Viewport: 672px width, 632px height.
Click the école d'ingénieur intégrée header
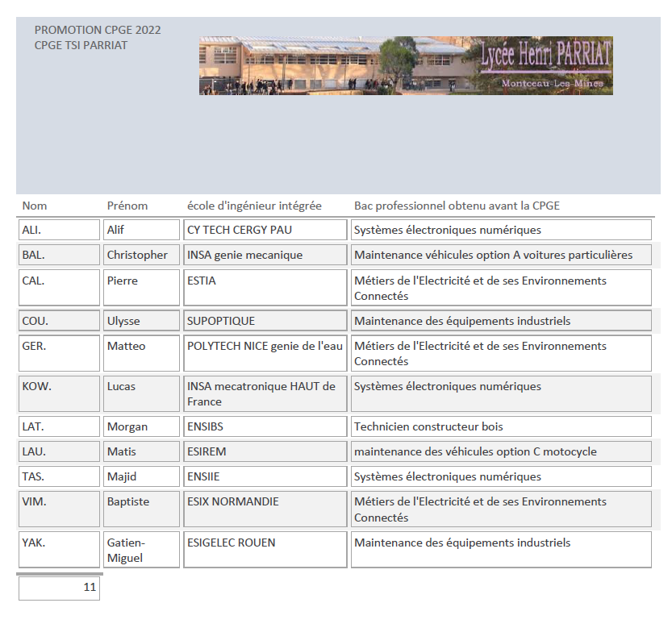click(x=254, y=206)
